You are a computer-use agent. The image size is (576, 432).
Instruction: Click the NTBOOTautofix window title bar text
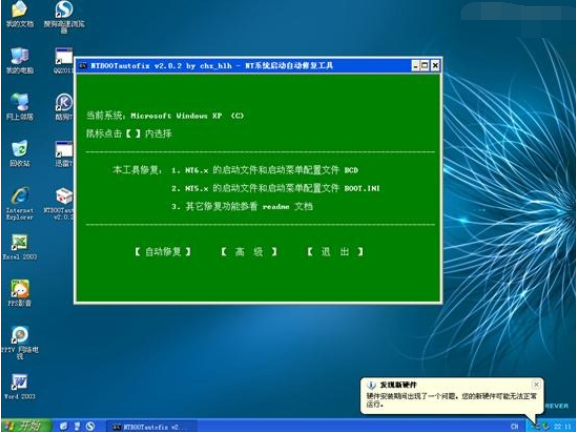tap(212, 66)
